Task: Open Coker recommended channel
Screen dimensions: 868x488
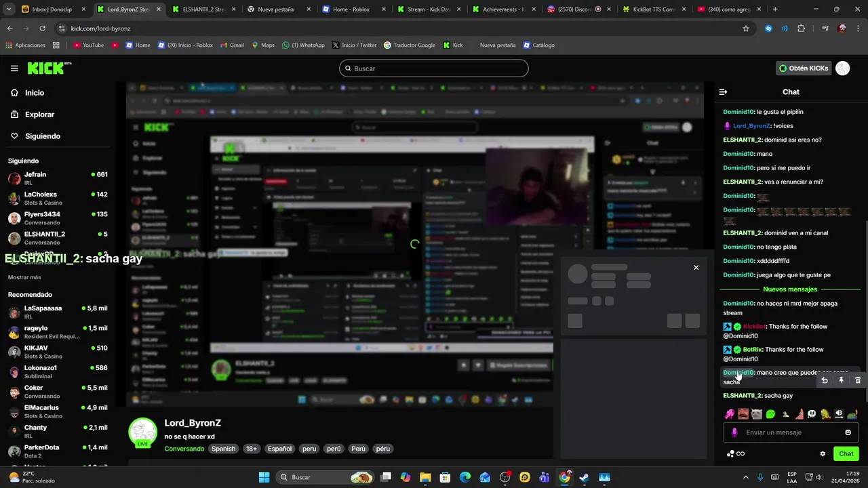Action: pos(58,392)
